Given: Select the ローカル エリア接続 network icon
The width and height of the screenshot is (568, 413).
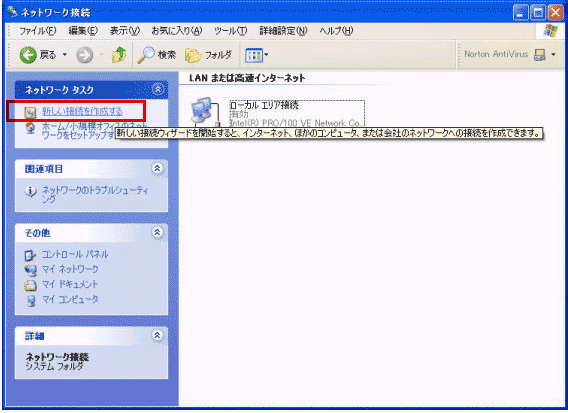Looking at the screenshot, I should click(205, 111).
